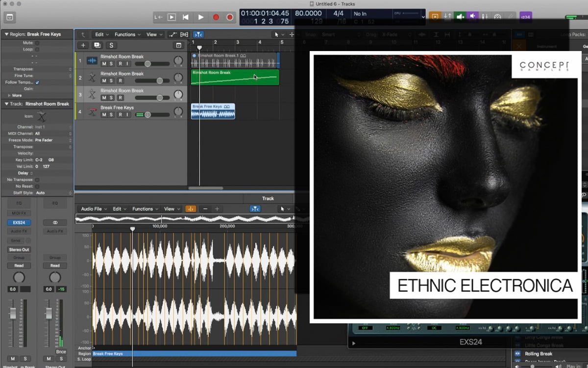
Task: Add a new track with plus button
Action: click(83, 45)
